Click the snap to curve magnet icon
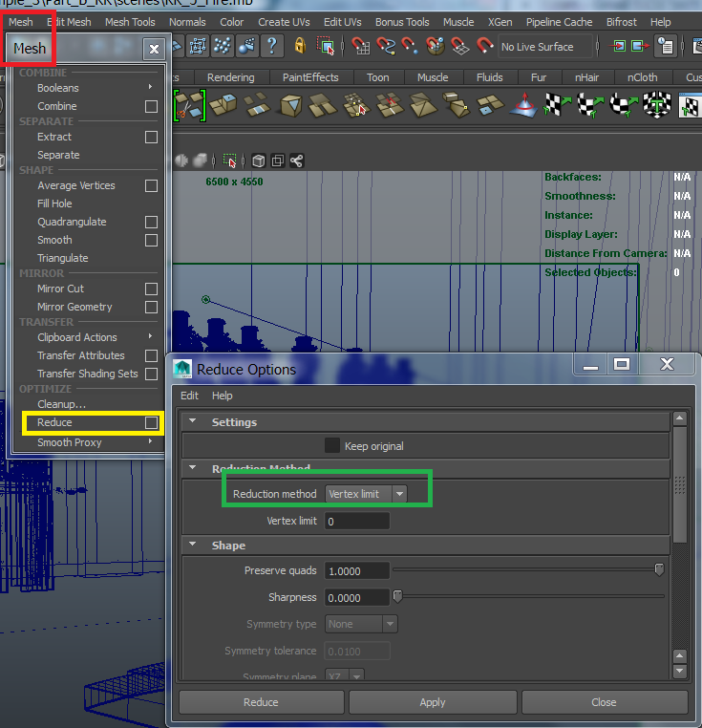Screen dimensions: 702x728 point(386,46)
